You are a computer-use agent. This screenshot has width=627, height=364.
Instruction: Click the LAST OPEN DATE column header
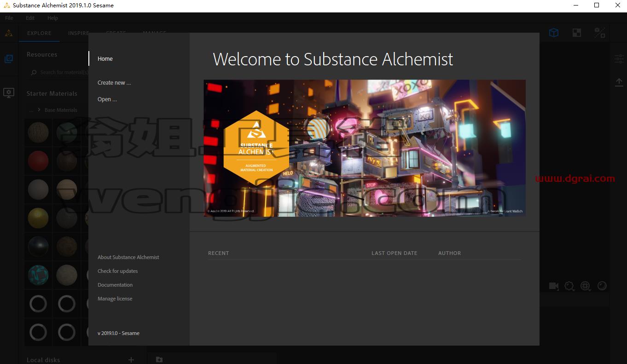point(395,253)
